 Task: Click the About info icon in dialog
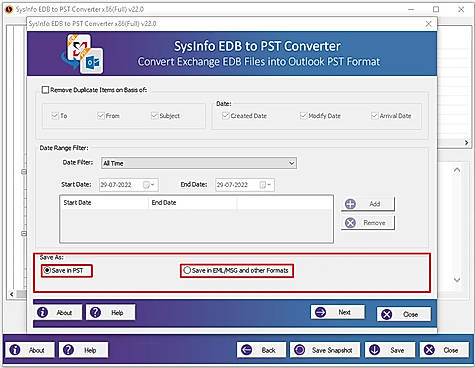coord(42,312)
